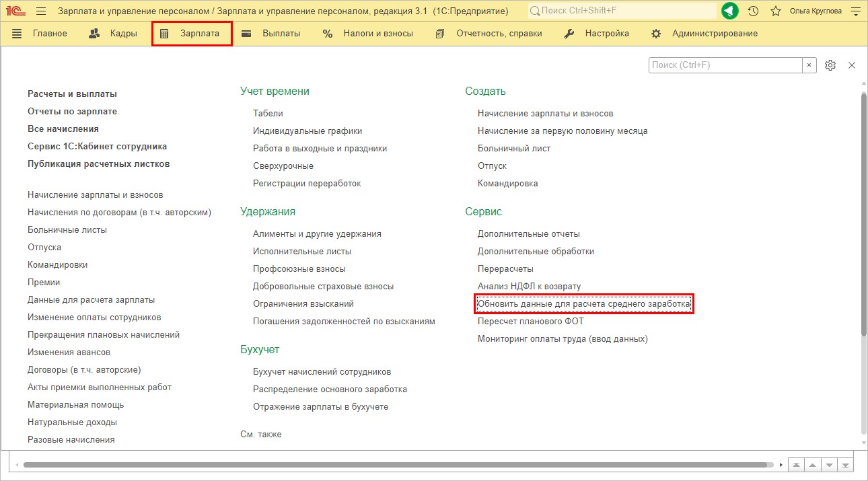Click the wallet icon of Выплаты
Image resolution: width=868 pixels, height=481 pixels.
[246, 34]
